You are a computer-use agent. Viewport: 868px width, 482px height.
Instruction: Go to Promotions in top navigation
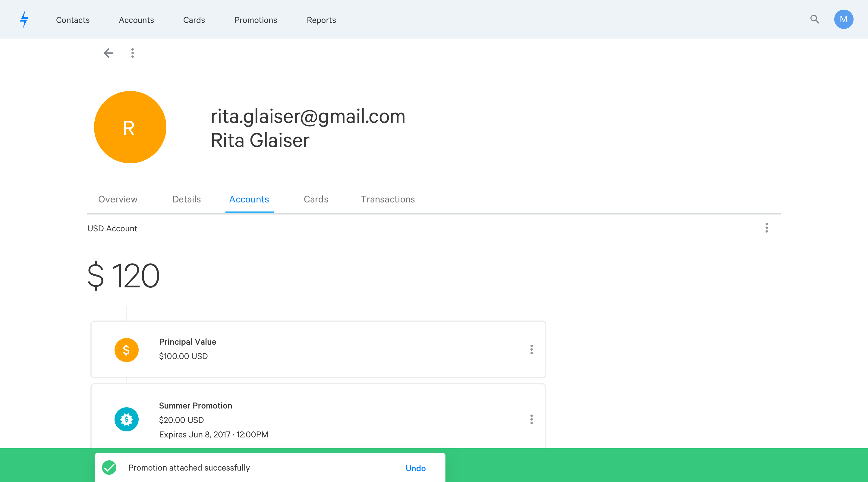pyautogui.click(x=255, y=20)
